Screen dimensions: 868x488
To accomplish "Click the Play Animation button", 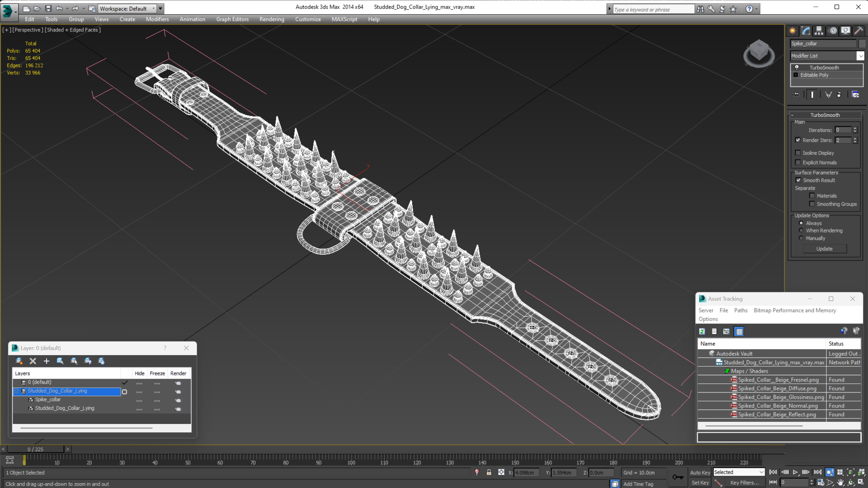I will click(x=796, y=472).
